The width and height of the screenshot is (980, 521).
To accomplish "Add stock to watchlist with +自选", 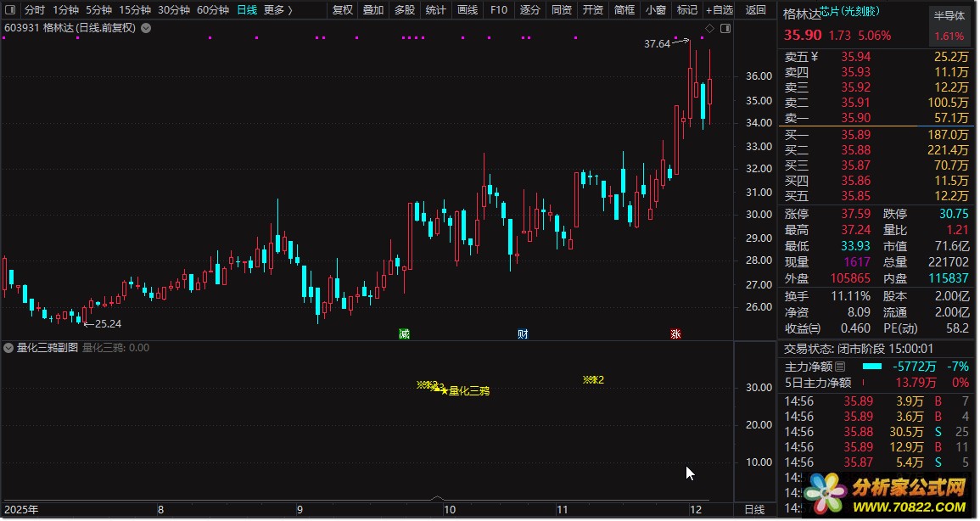I will pyautogui.click(x=720, y=10).
